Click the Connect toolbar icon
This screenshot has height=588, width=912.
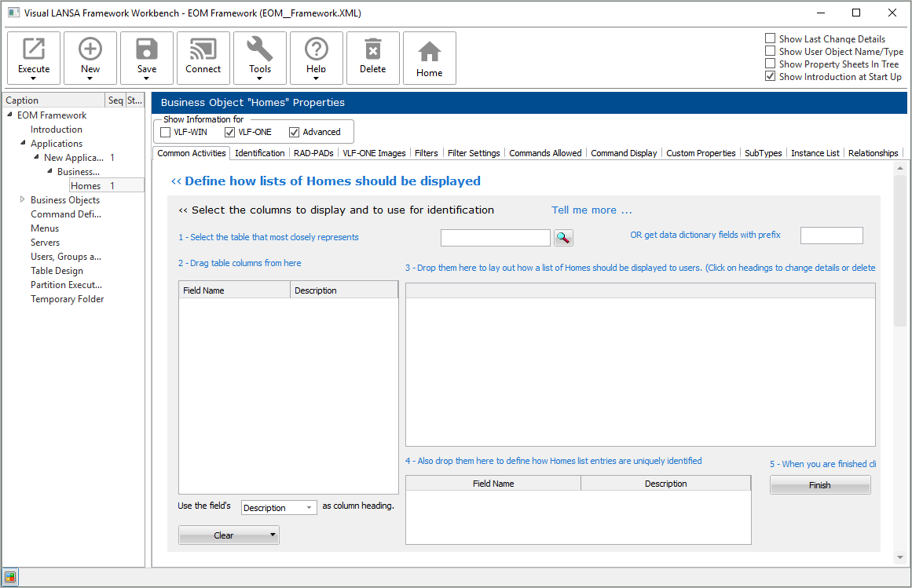[203, 50]
